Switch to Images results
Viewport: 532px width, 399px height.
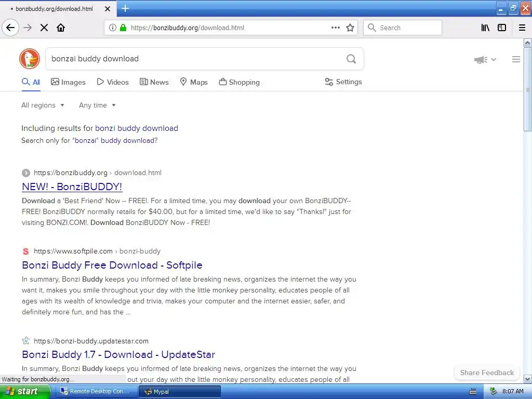(68, 82)
